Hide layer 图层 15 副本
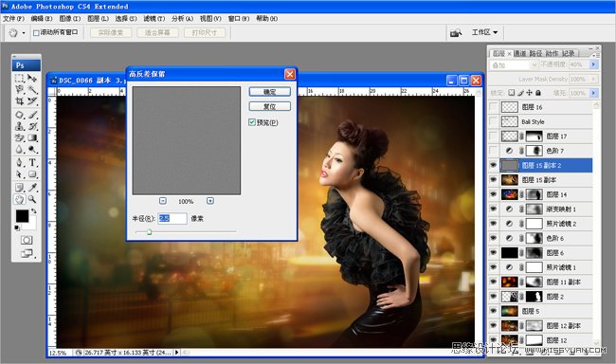616x364 pixels. pos(493,180)
